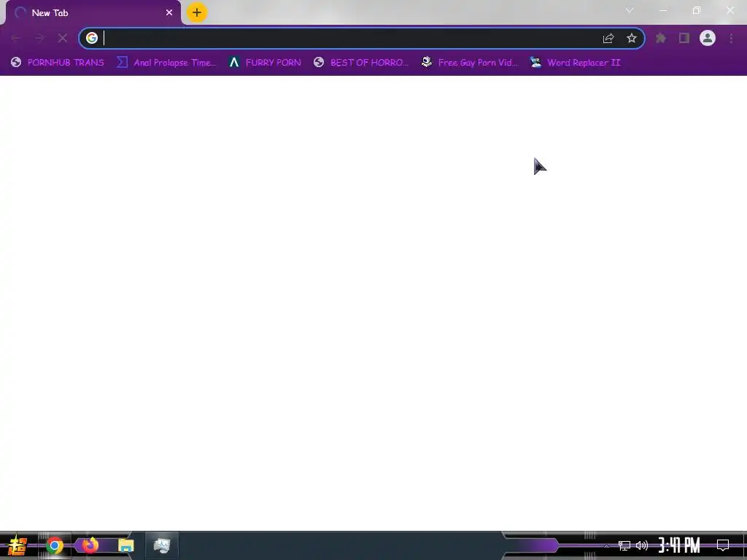Expand the tab search chevron
The width and height of the screenshot is (747, 560).
(630, 10)
